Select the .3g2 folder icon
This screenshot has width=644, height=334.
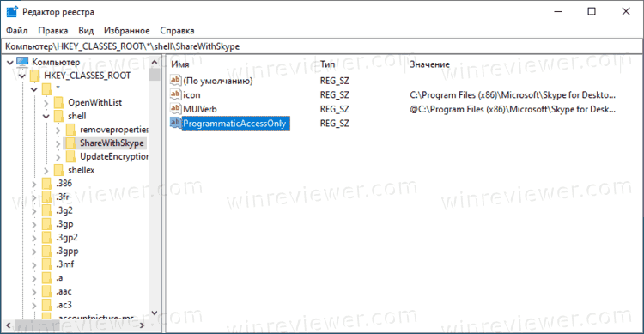pyautogui.click(x=47, y=210)
